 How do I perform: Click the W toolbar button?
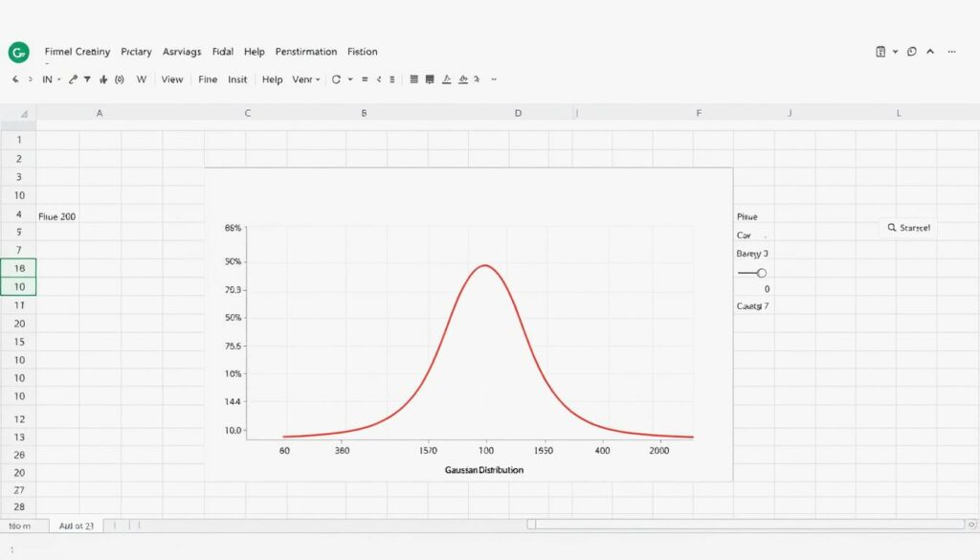142,79
